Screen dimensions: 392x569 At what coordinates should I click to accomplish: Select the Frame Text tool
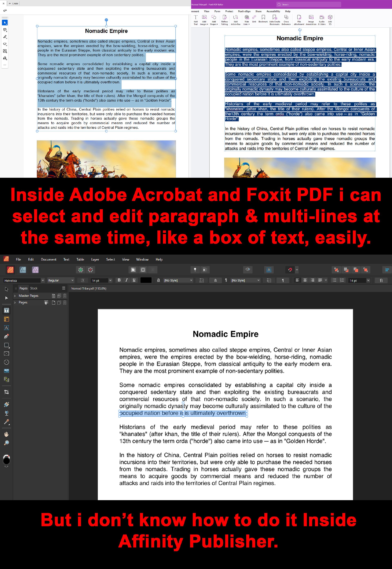point(7,310)
